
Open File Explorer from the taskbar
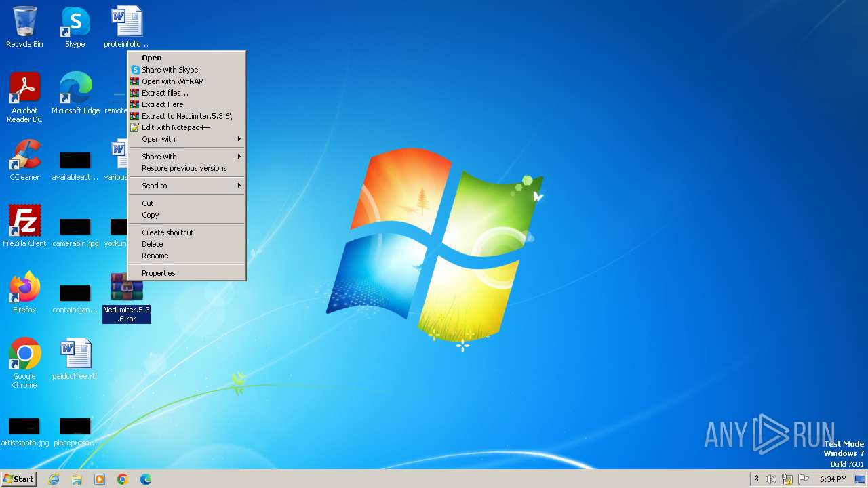(x=77, y=479)
